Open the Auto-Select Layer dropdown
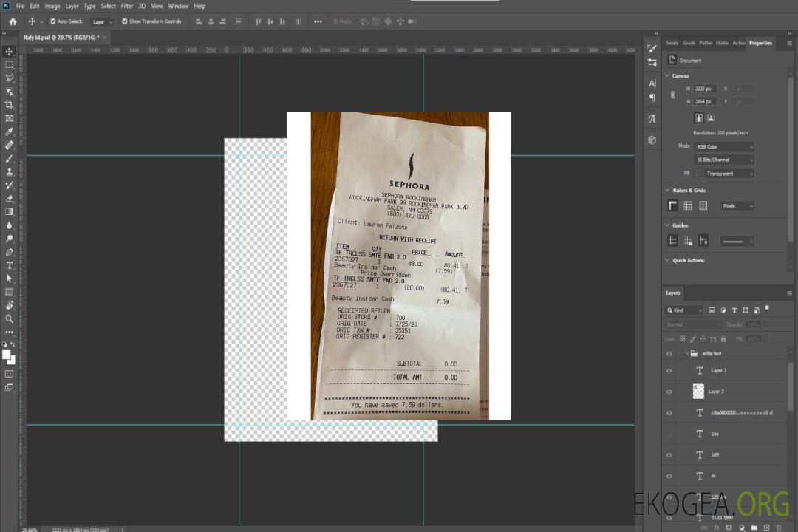The height and width of the screenshot is (532, 798). (x=102, y=21)
